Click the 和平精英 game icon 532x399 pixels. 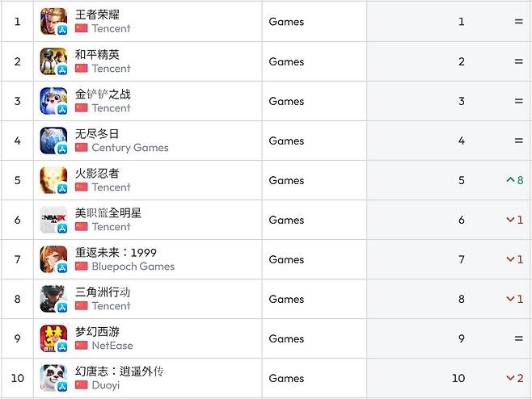(53, 61)
